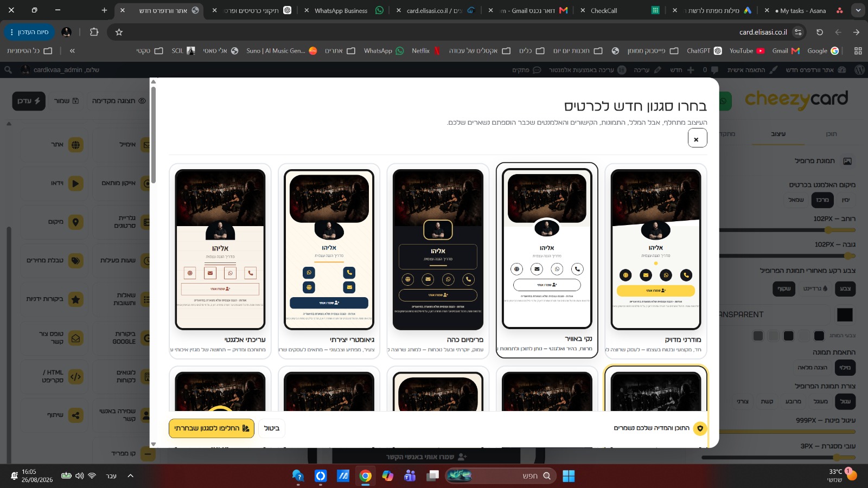Switch to the תוכן (content) tab
The height and width of the screenshot is (488, 868).
coord(831,134)
